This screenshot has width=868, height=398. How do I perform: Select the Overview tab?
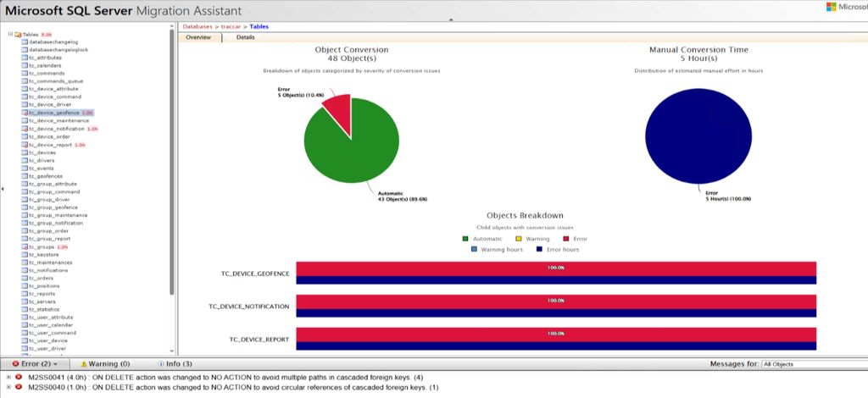198,37
